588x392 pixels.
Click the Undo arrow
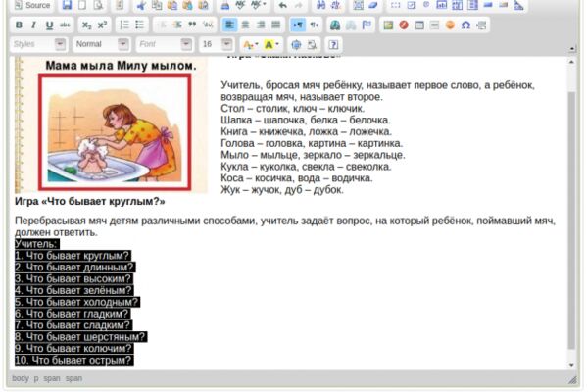point(283,5)
